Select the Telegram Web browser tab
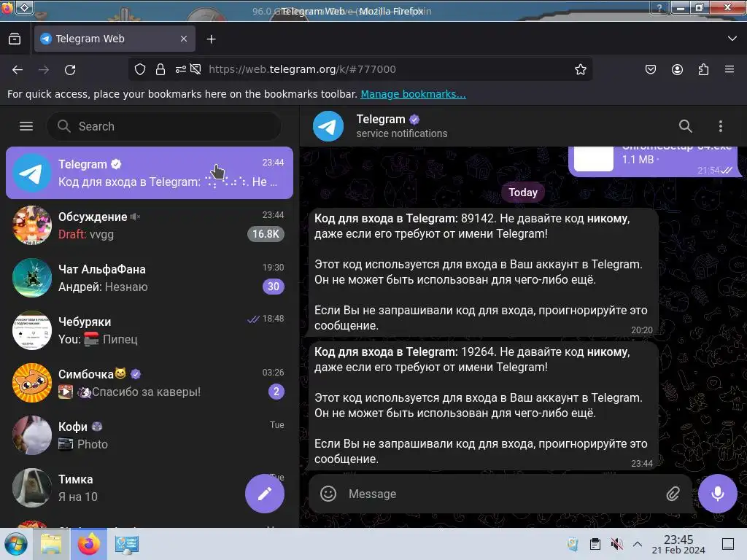747x560 pixels. 115,39
